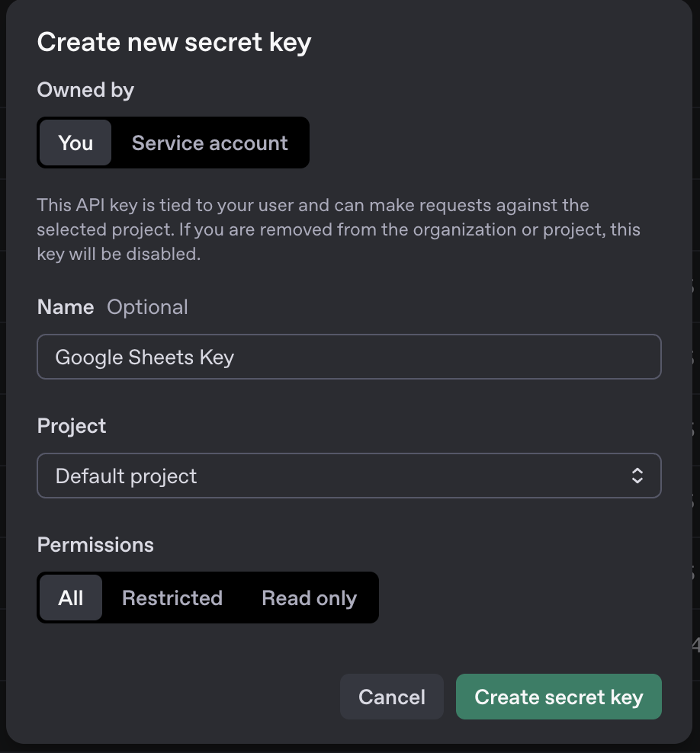Keep Permissions set to All
The image size is (700, 753).
pyautogui.click(x=70, y=598)
